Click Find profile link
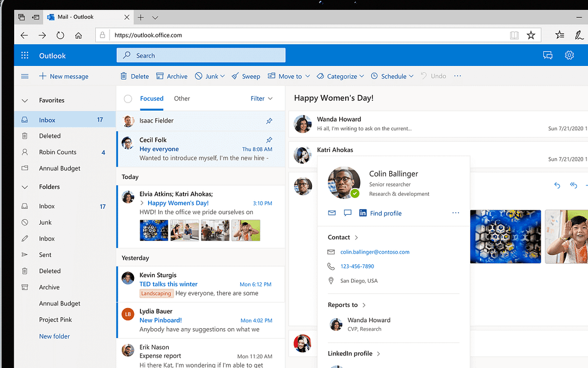 [385, 213]
